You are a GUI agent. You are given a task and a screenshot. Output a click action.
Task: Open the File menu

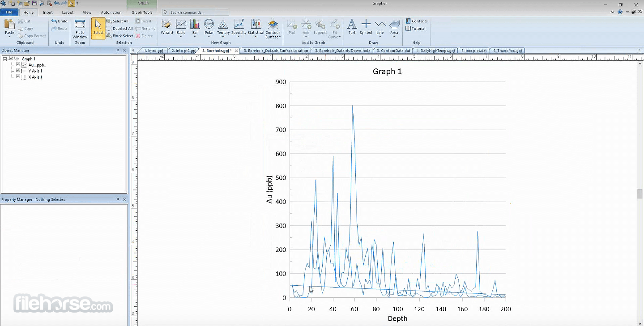(x=9, y=12)
